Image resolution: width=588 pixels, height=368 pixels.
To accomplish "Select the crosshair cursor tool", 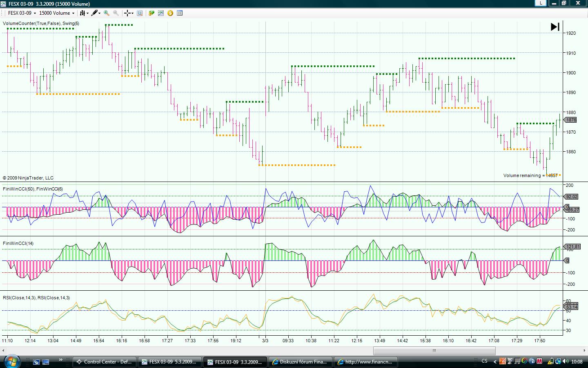I will 129,13.
